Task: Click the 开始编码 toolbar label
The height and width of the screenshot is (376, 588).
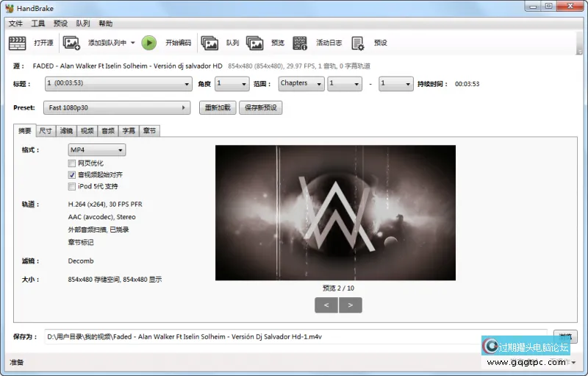Action: point(178,43)
